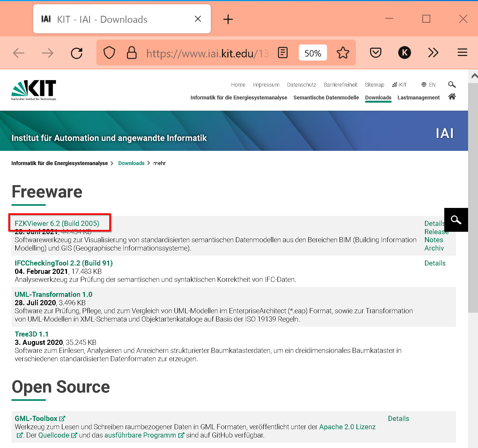Image resolution: width=478 pixels, height=448 pixels.
Task: Open Informatik für die Energiesystemanalyse menu item
Action: [239, 98]
